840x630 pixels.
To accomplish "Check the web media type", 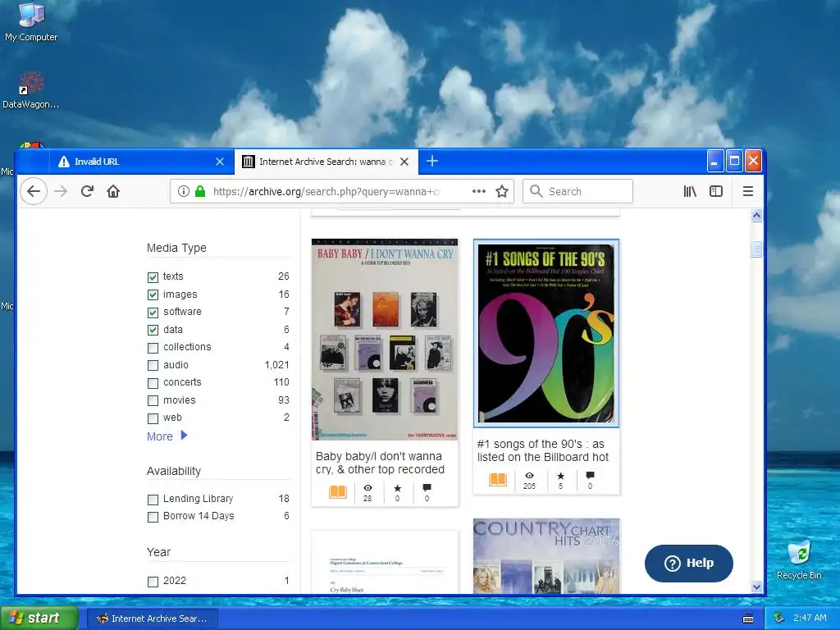I will [x=153, y=418].
